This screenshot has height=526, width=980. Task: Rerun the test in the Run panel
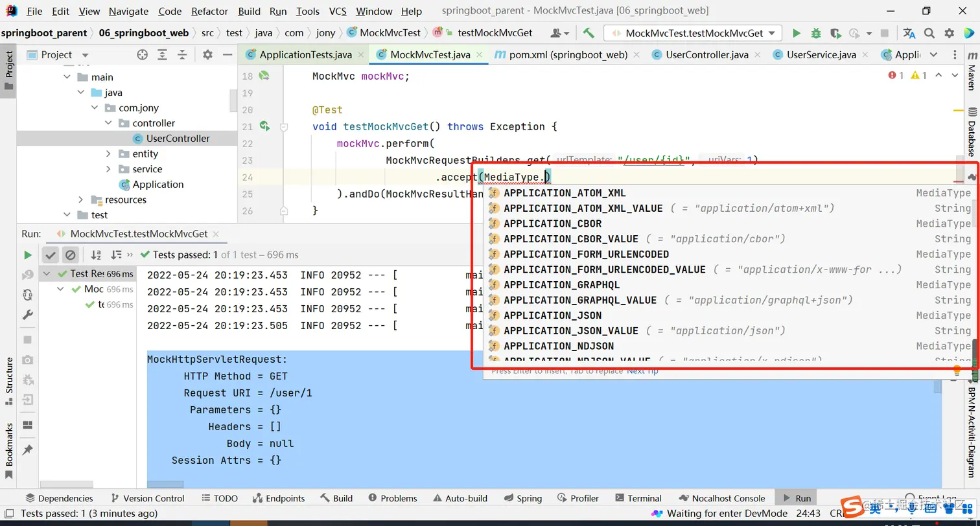pyautogui.click(x=28, y=255)
